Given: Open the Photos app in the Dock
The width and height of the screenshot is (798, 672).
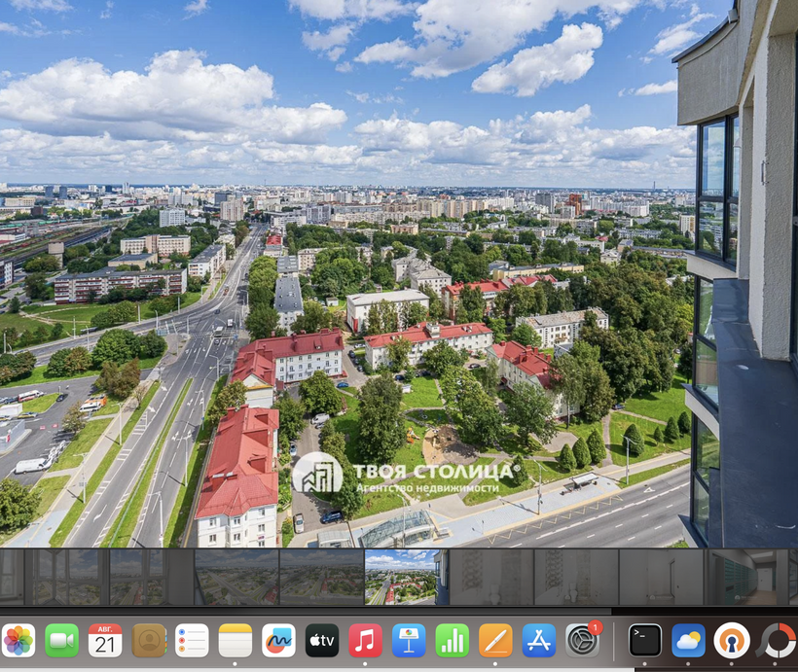Looking at the screenshot, I should tap(18, 641).
